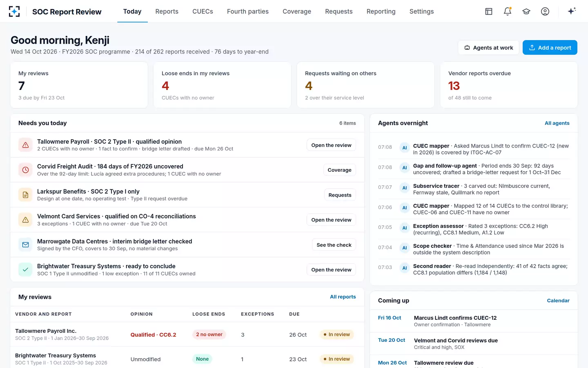Screen dimensions: 588x368
Task: Open the AI sparkle assistant icon
Action: pyautogui.click(x=572, y=11)
